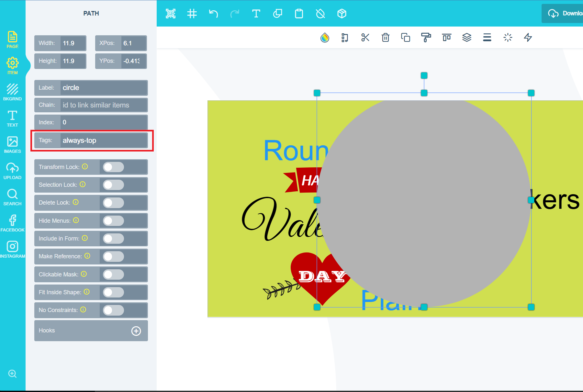Viewport: 583px width, 392px height.
Task: Toggle Make Reference switch
Action: (x=113, y=256)
